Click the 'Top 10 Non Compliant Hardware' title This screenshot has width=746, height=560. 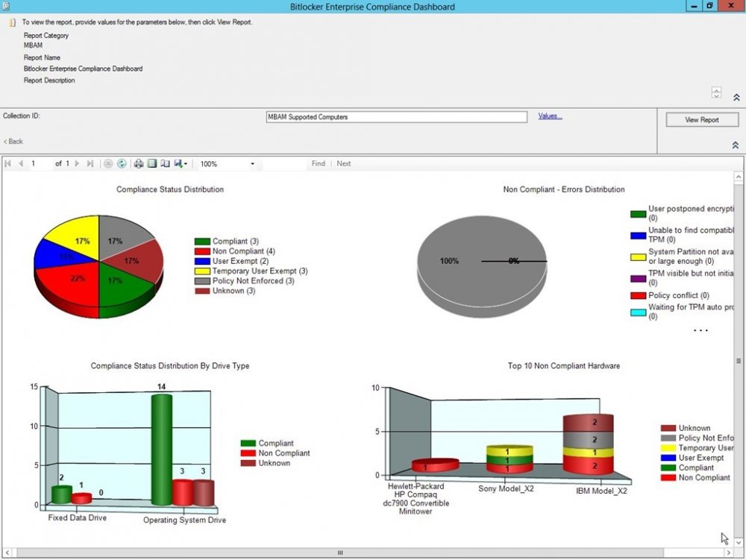click(564, 365)
